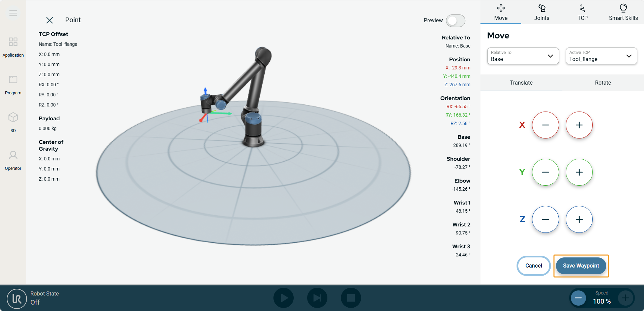This screenshot has height=311, width=644.
Task: Decrease the speed percentage
Action: point(578,298)
